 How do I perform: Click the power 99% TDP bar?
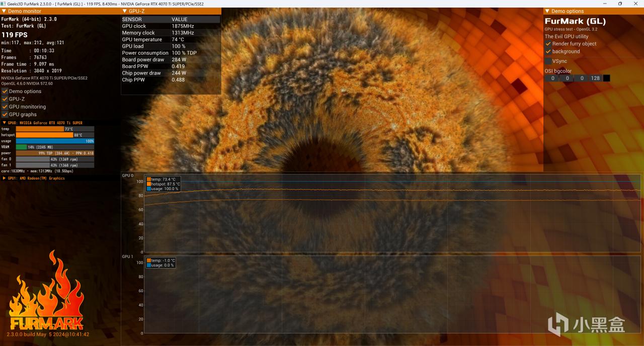[55, 153]
